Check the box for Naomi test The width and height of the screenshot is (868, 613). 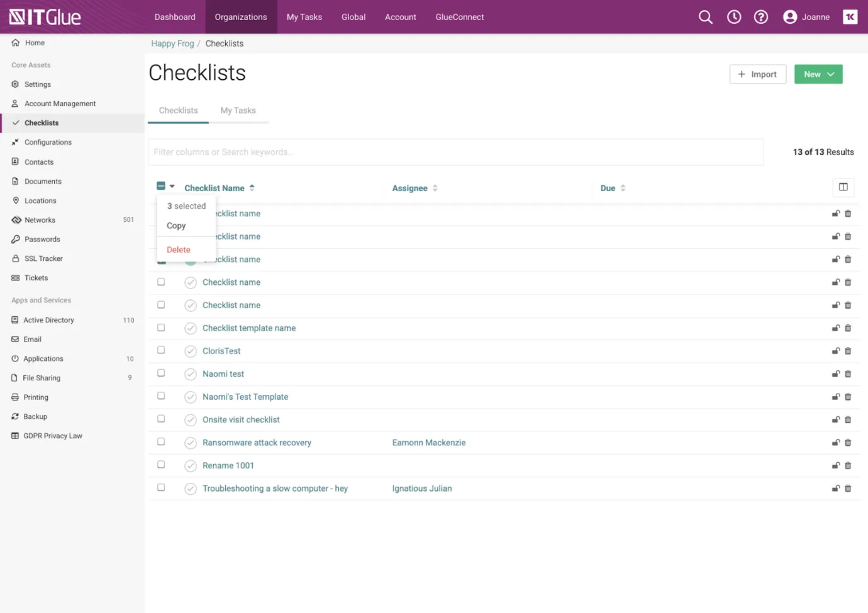pyautogui.click(x=161, y=373)
